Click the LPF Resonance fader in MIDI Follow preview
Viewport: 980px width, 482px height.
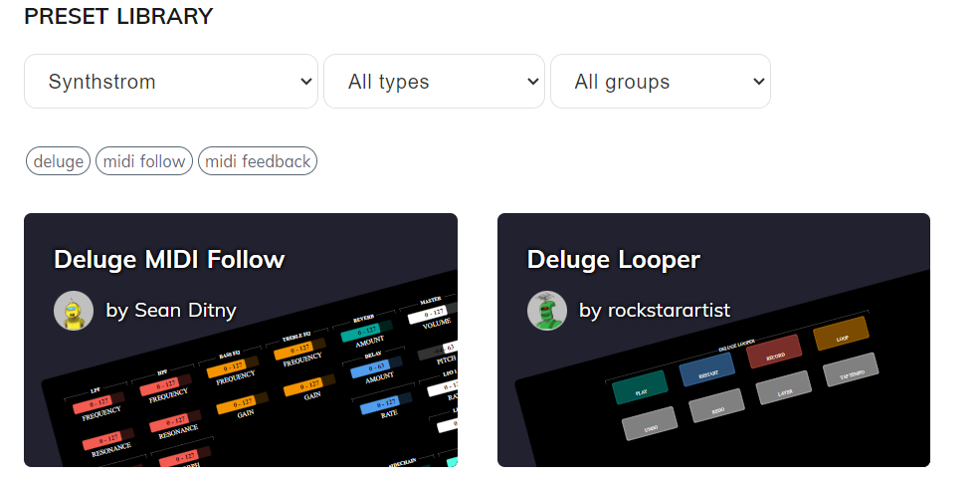coord(107,438)
